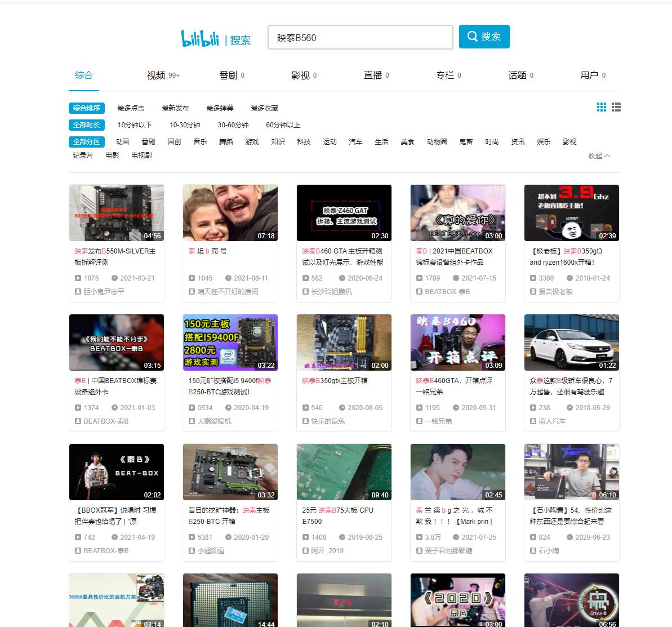Open the 用户 search tab
This screenshot has height=627, width=672.
tap(589, 74)
